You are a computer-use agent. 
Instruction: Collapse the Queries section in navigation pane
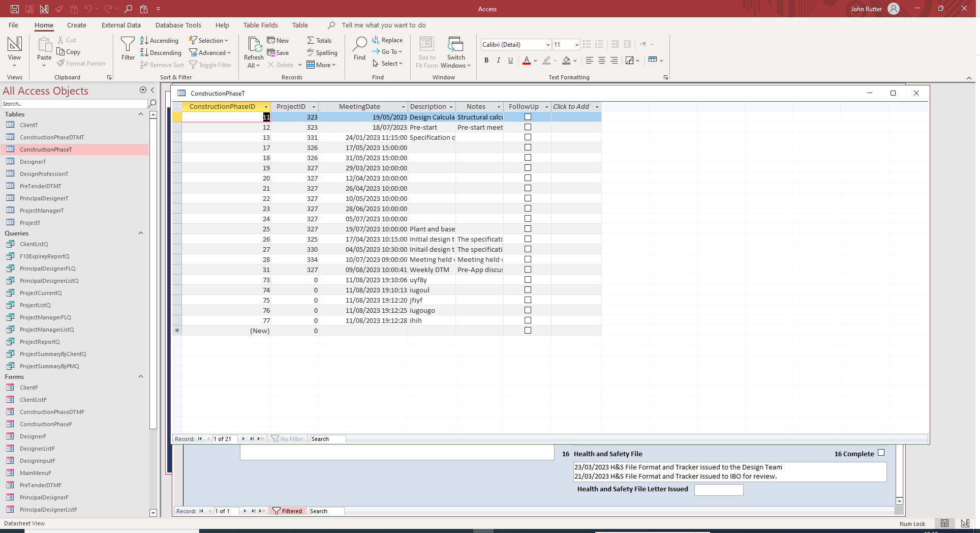[x=141, y=233]
